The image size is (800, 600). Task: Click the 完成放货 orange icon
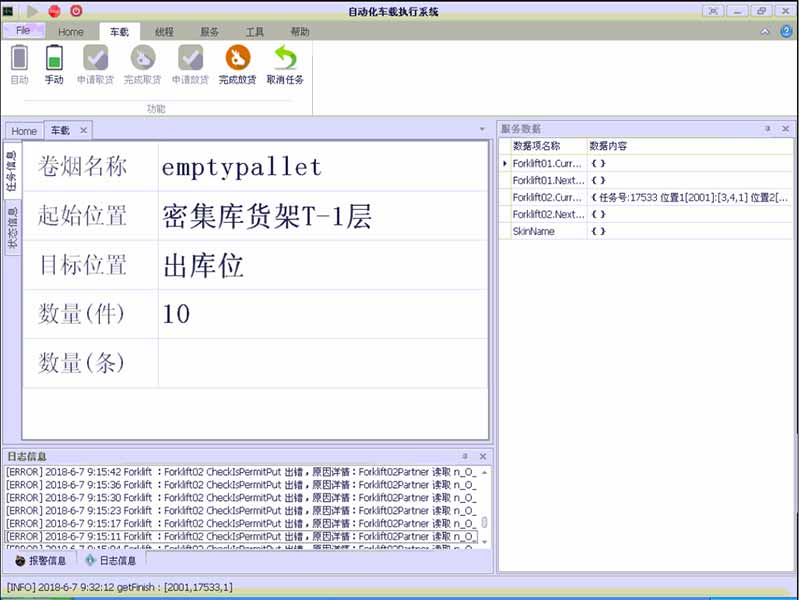tap(237, 58)
